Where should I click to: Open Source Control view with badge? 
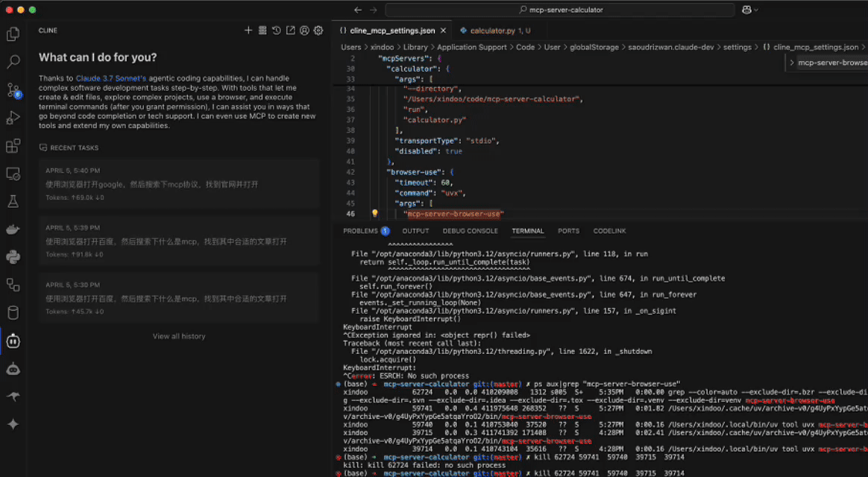coord(13,89)
